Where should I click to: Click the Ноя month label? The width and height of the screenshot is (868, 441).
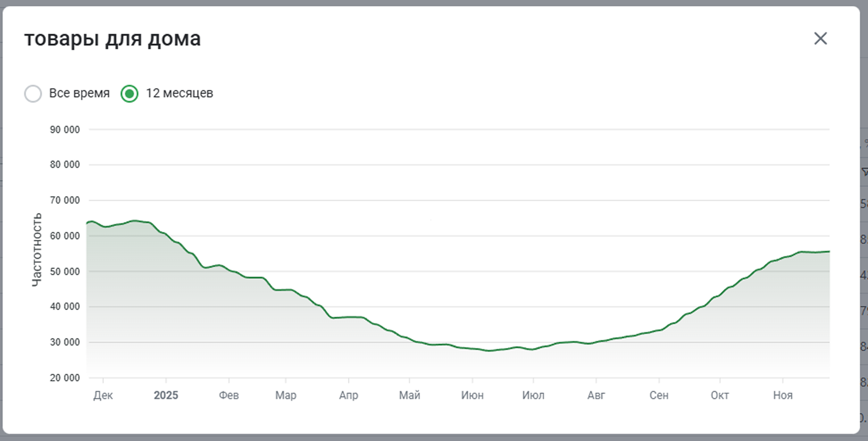pos(783,395)
